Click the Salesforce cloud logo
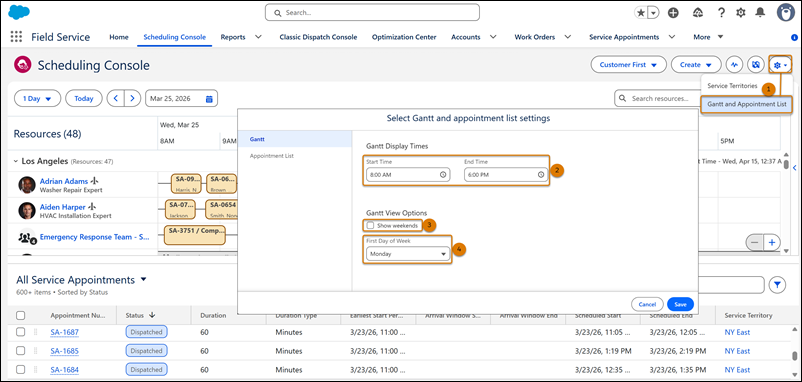Screen dimensions: 802x382 pos(19,12)
